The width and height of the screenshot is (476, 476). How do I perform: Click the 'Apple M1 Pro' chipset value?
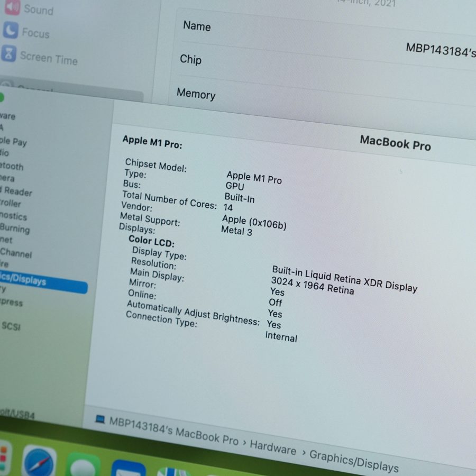tap(254, 177)
